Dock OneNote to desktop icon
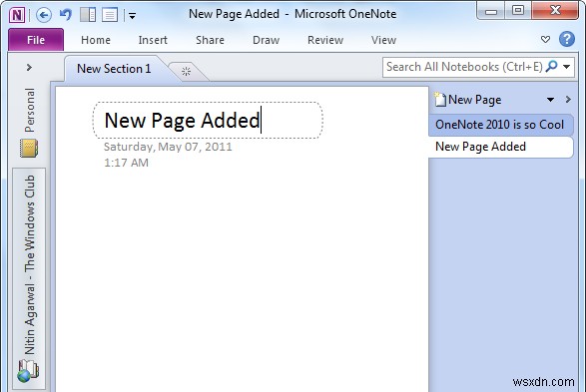This screenshot has width=586, height=392. coord(88,15)
